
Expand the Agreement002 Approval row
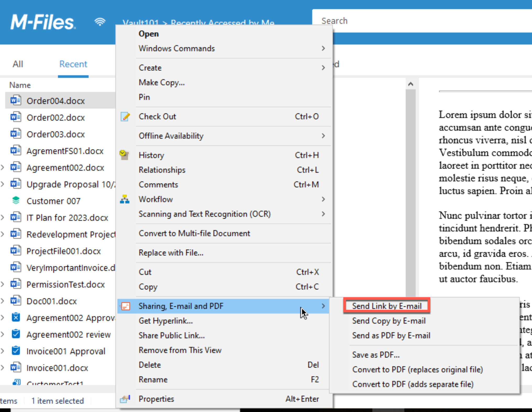pos(3,318)
